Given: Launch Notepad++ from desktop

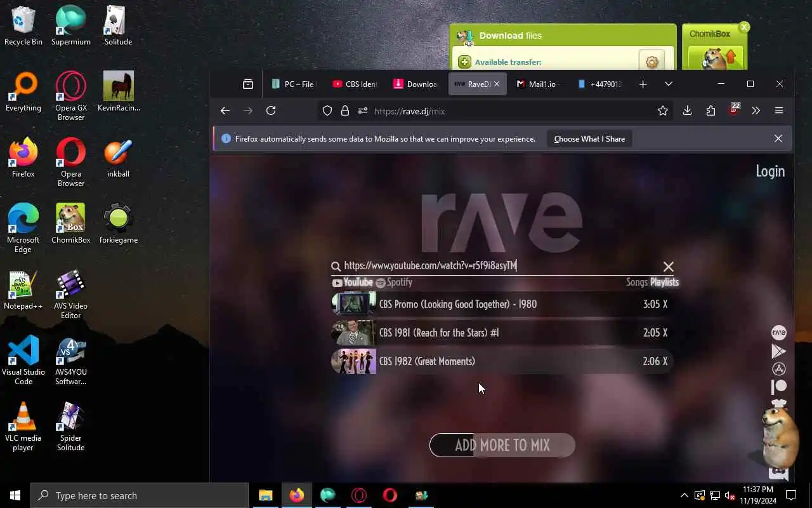Looking at the screenshot, I should (x=23, y=290).
